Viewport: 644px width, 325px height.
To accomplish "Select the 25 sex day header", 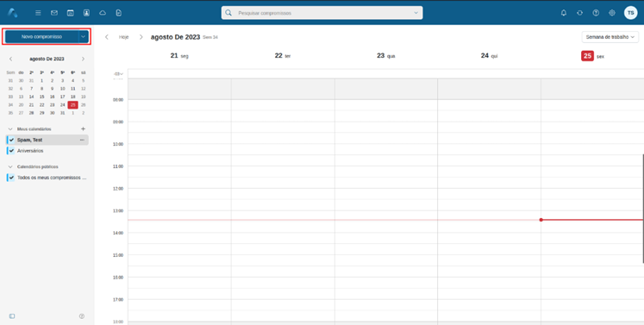I will point(592,56).
